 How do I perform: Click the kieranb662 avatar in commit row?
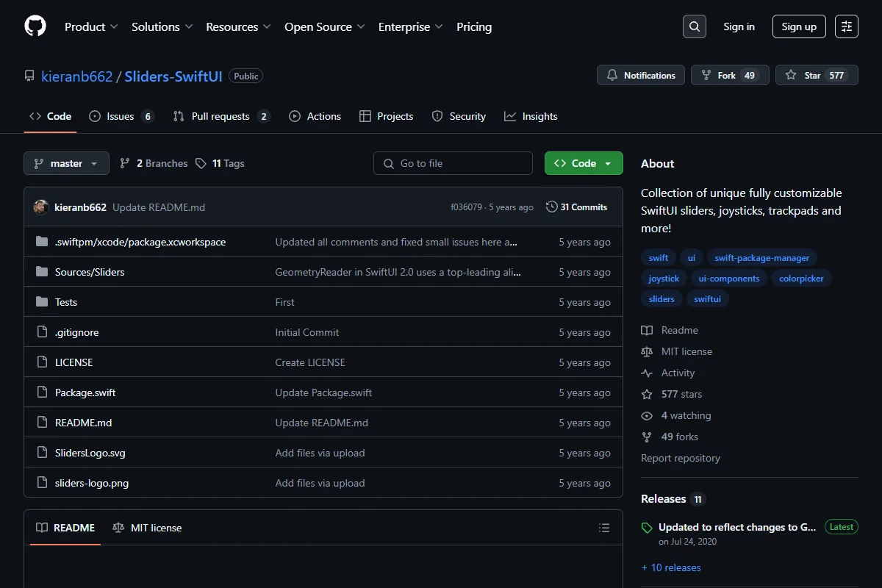pos(41,207)
